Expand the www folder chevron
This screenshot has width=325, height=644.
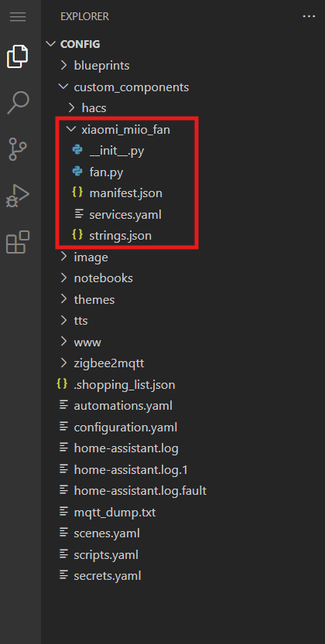pos(63,342)
